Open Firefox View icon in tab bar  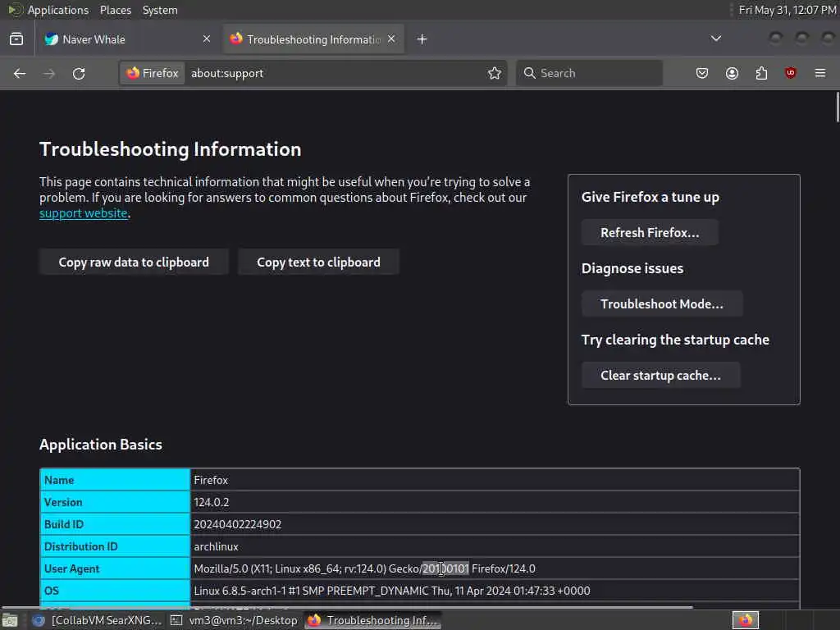pyautogui.click(x=16, y=39)
